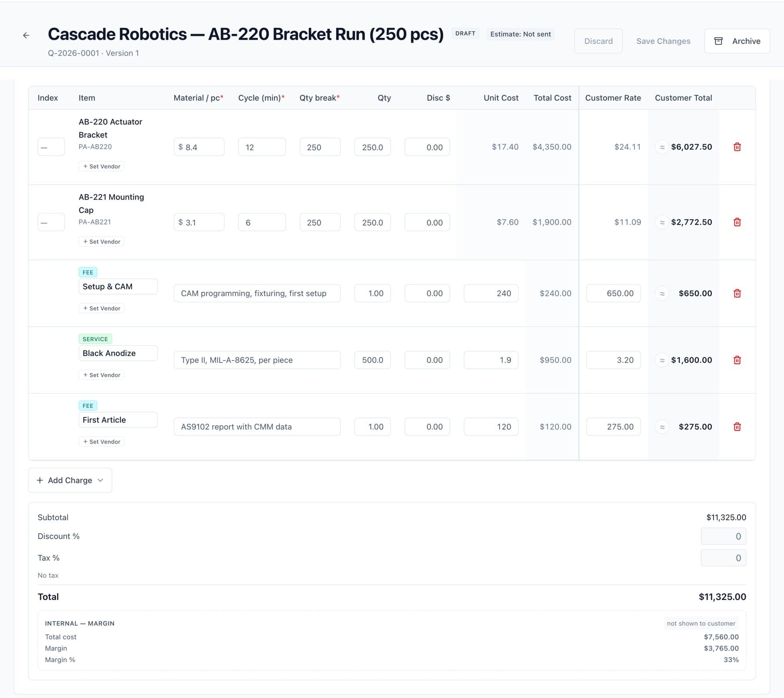Image resolution: width=784 pixels, height=698 pixels.
Task: Edit cycle minutes for AB-221 Mounting Cap
Action: pos(262,222)
